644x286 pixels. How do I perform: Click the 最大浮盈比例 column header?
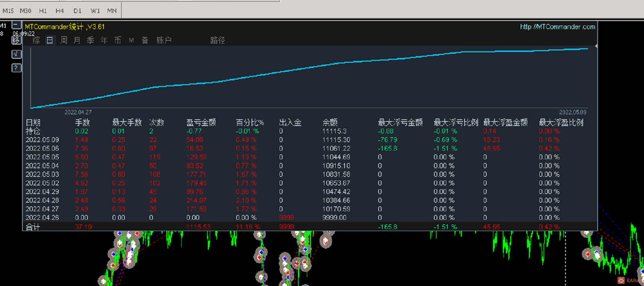click(561, 123)
